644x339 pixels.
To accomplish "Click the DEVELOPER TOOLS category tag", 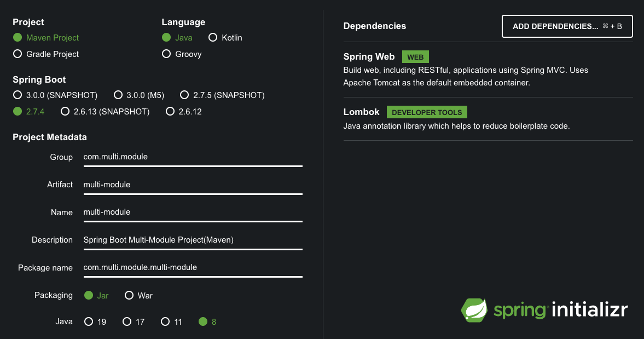I will click(x=427, y=112).
